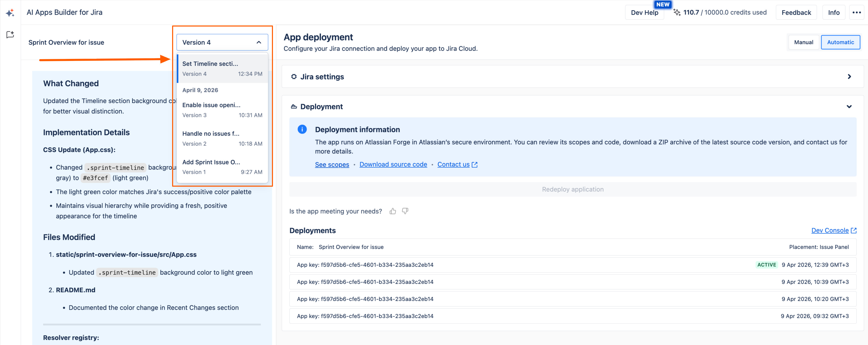Click the Jira settings gear icon

tap(294, 77)
